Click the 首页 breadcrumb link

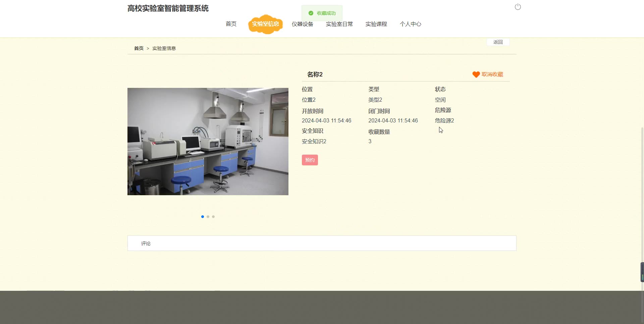(x=139, y=48)
